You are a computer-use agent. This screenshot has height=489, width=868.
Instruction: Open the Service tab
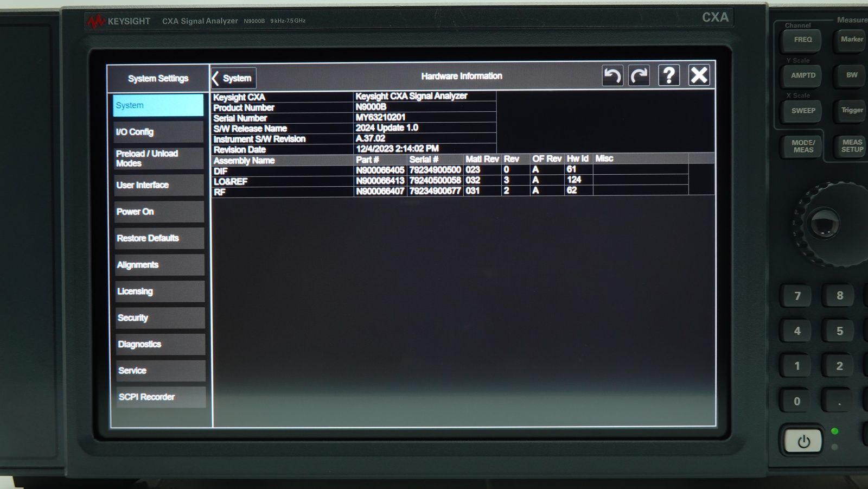(161, 371)
